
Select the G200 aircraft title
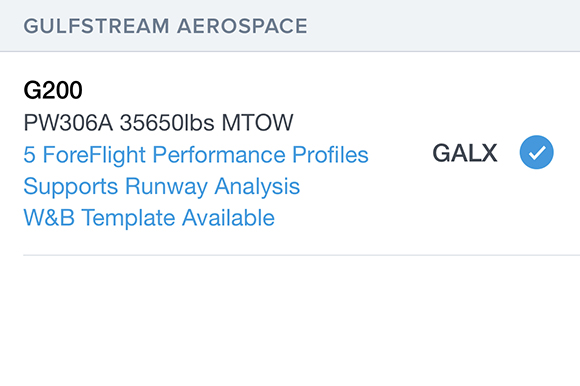[x=53, y=90]
